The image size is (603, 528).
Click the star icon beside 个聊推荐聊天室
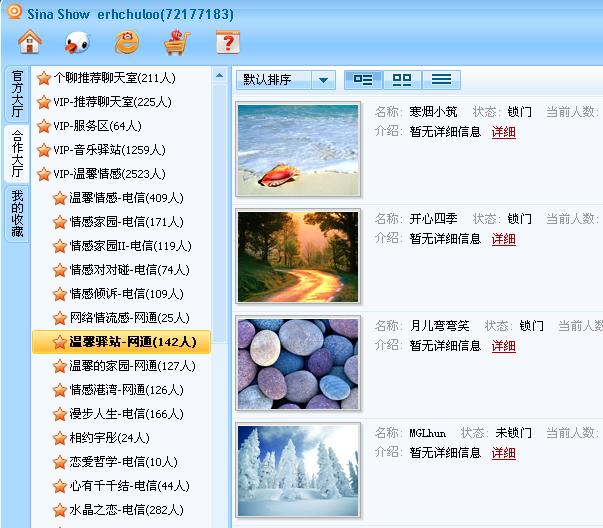pyautogui.click(x=44, y=78)
